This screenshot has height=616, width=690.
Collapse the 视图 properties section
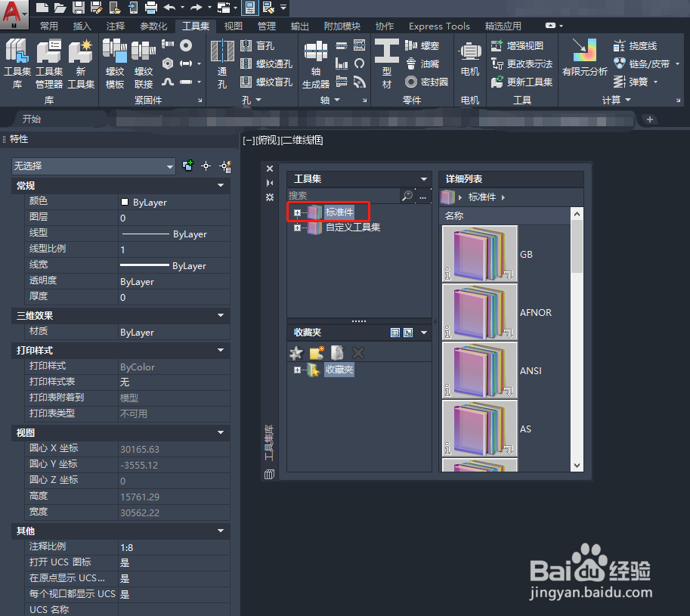pos(221,432)
